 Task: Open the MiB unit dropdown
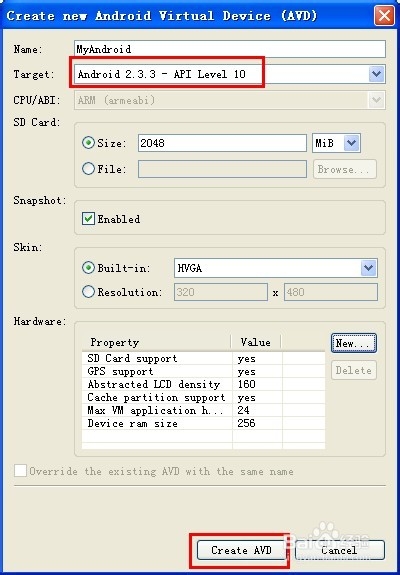click(x=336, y=143)
